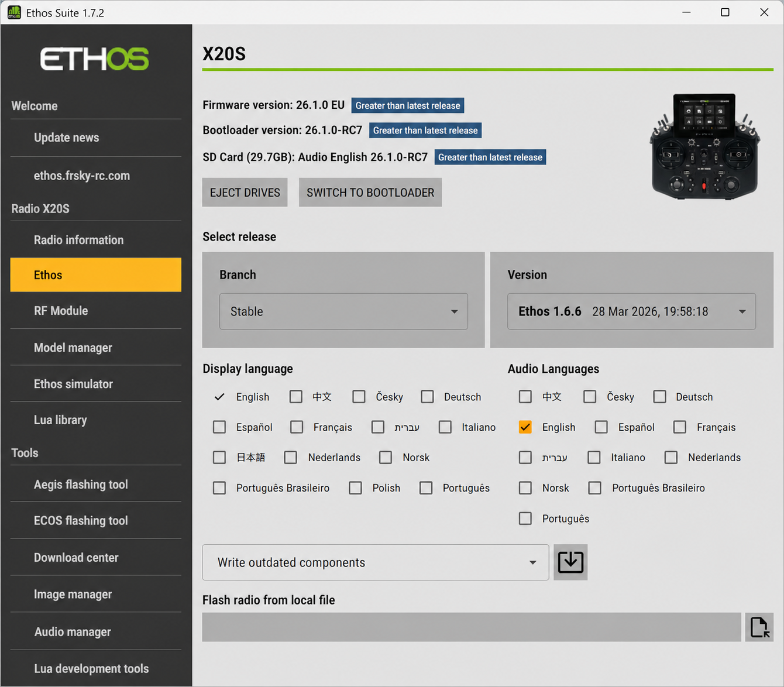Screen dimensions: 784x687
Task: Open the Write outdated components dropdown
Action: point(376,562)
